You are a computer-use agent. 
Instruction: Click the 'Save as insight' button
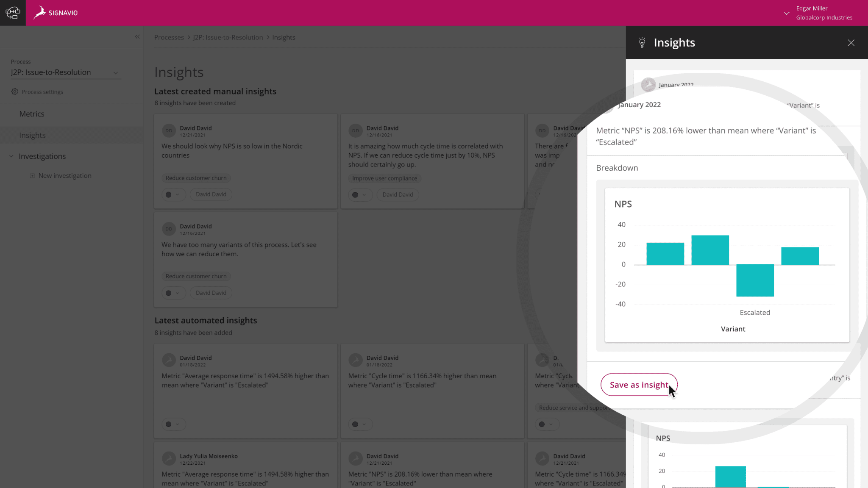point(638,385)
